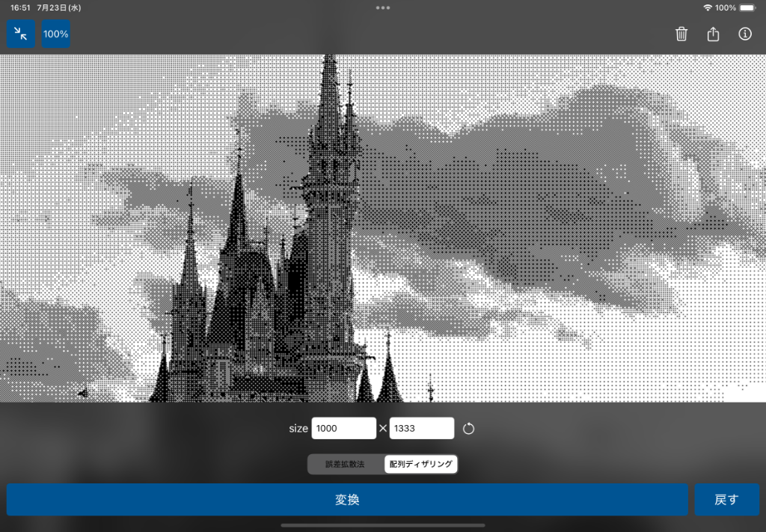Viewport: 766px width, 532px height.
Task: Tap the 16:51 clock in status bar
Action: 20,7
